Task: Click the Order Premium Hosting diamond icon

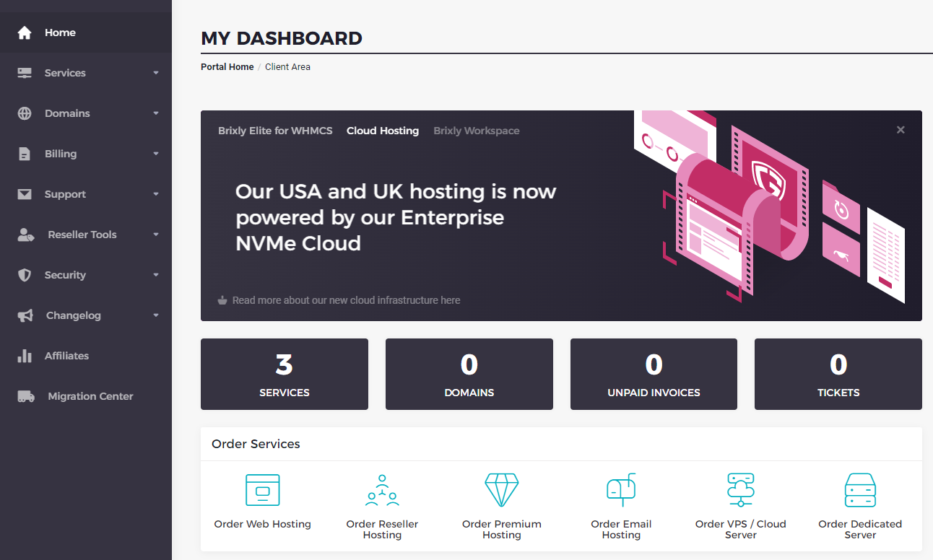Action: (502, 490)
